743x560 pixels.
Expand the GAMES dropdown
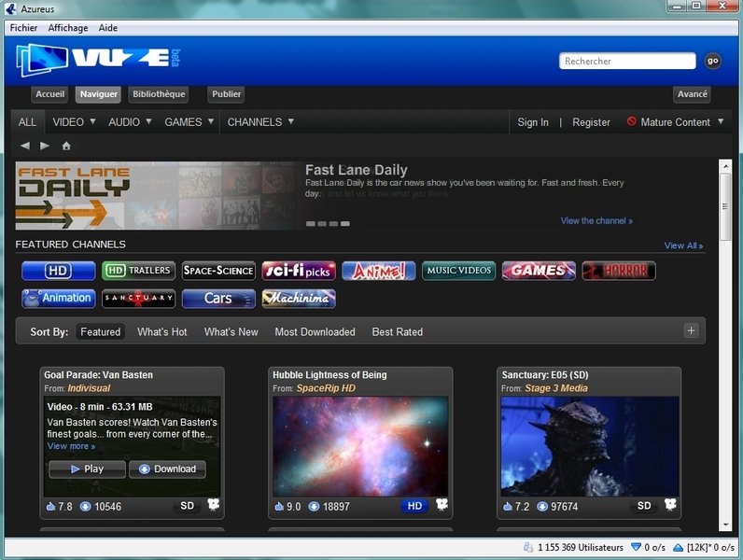[x=189, y=122]
